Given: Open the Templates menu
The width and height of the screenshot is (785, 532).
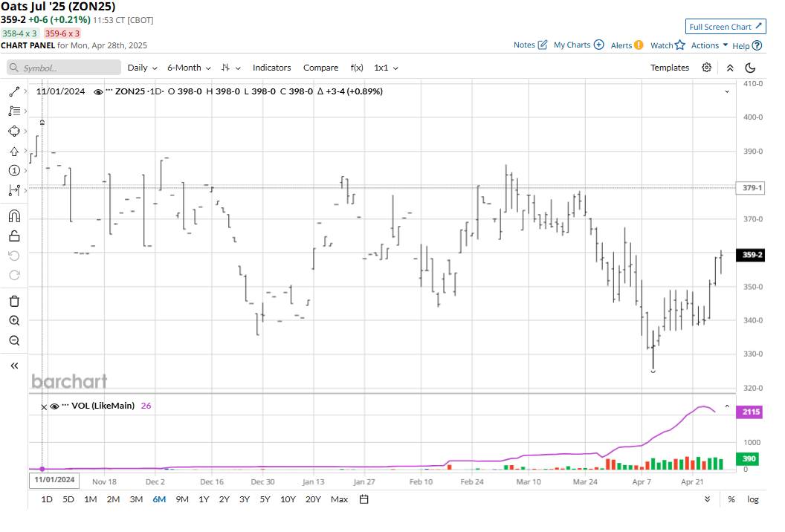Looking at the screenshot, I should click(669, 68).
